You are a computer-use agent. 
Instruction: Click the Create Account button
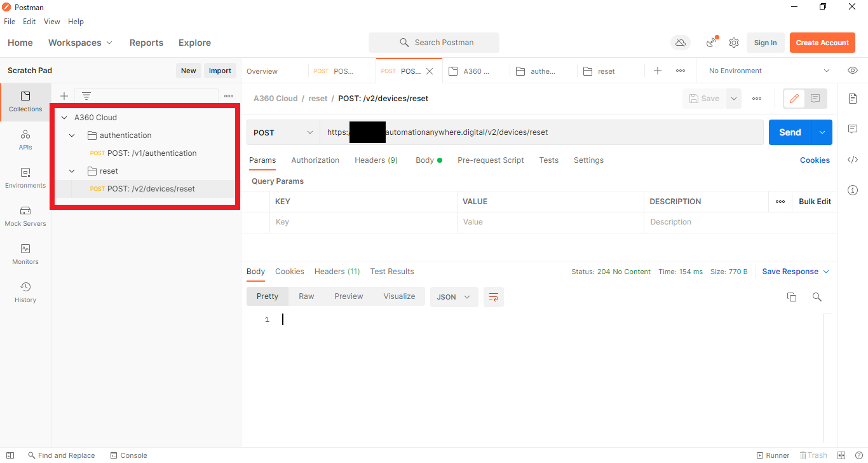[x=822, y=43]
